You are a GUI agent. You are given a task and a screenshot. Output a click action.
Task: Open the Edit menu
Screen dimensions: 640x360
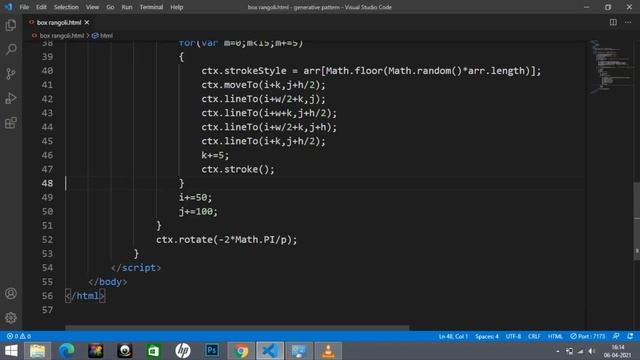(x=41, y=7)
